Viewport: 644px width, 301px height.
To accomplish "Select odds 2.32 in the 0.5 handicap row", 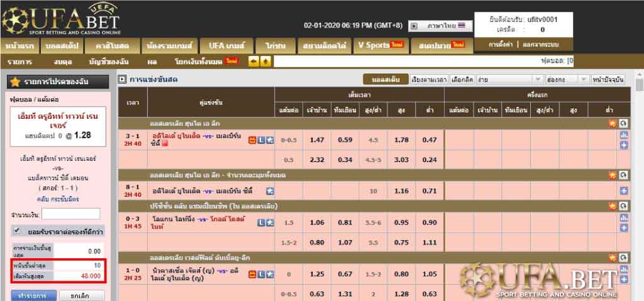I will click(317, 160).
